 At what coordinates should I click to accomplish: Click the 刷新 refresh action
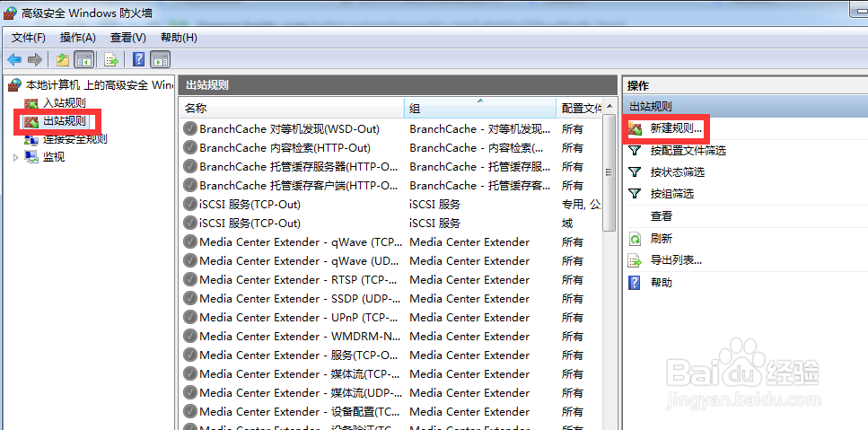pos(661,238)
